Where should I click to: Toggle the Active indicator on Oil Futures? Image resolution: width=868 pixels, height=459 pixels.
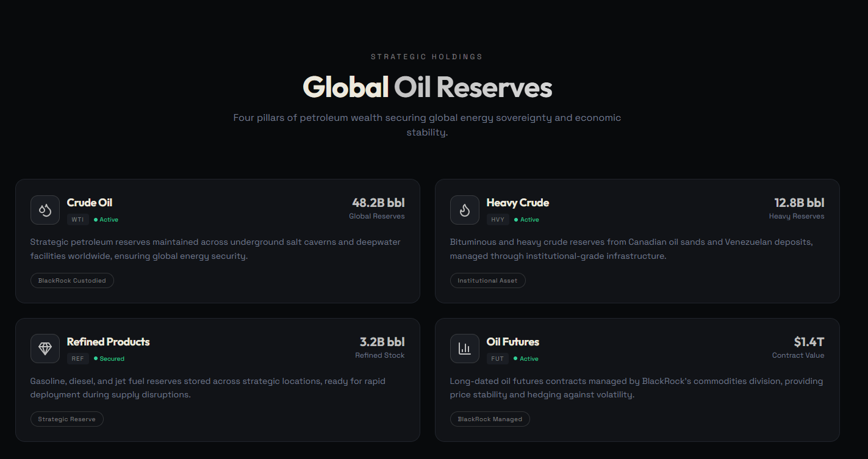coord(525,358)
